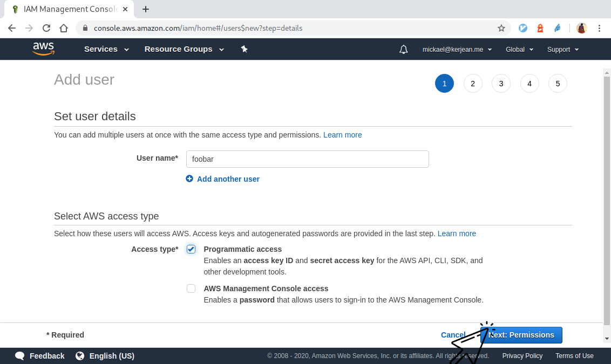
Task: Click the pin shortcuts icon in navbar
Action: coord(245,49)
